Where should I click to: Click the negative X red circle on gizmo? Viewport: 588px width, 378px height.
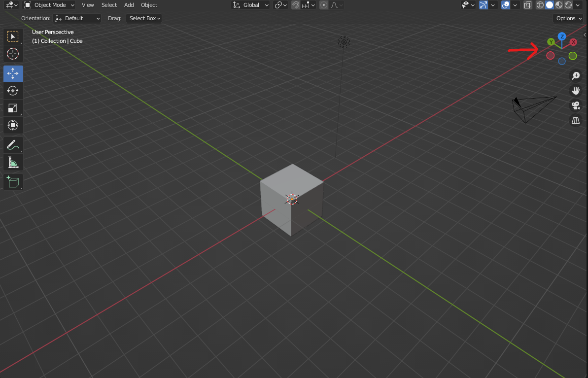[551, 56]
